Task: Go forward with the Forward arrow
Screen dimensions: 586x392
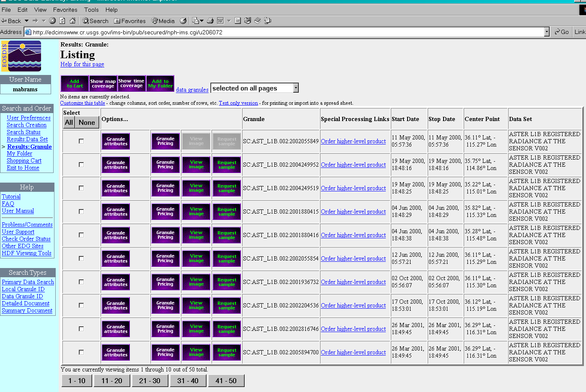Action: click(35, 21)
